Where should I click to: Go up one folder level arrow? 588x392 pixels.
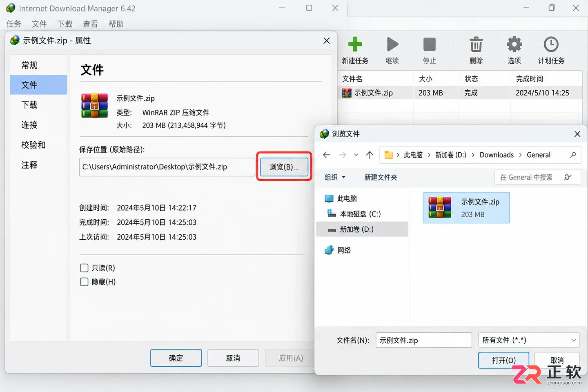[x=370, y=155]
